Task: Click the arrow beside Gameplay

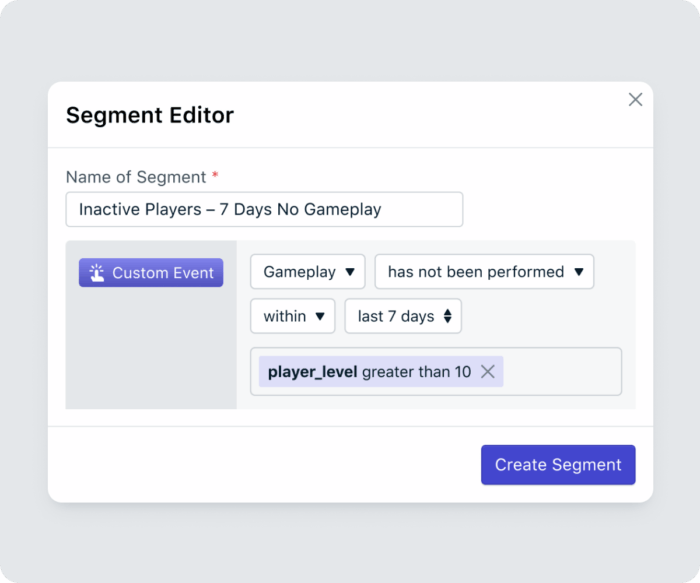Action: (x=350, y=272)
